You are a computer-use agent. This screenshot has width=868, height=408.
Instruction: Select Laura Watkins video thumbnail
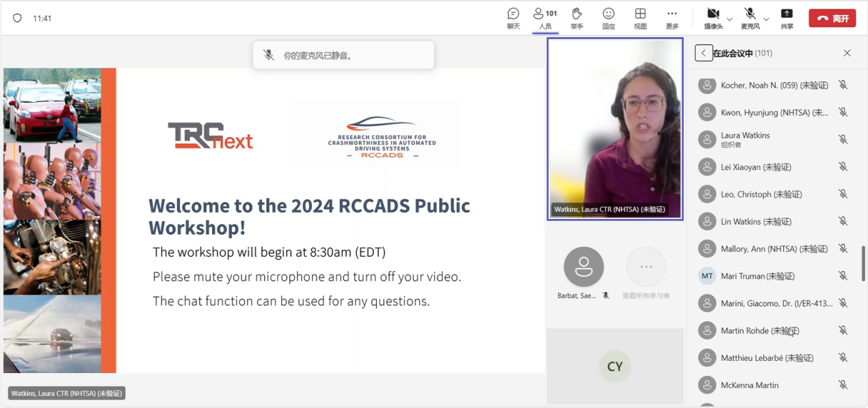click(615, 129)
